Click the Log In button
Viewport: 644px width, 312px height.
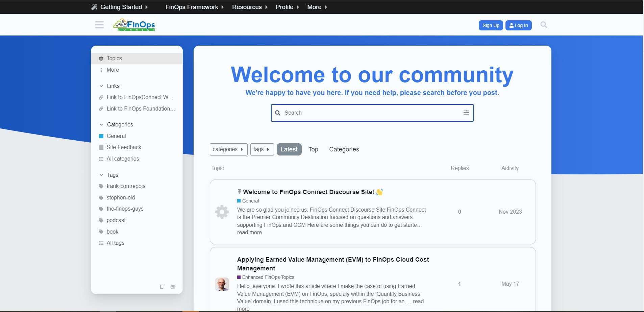pos(518,25)
